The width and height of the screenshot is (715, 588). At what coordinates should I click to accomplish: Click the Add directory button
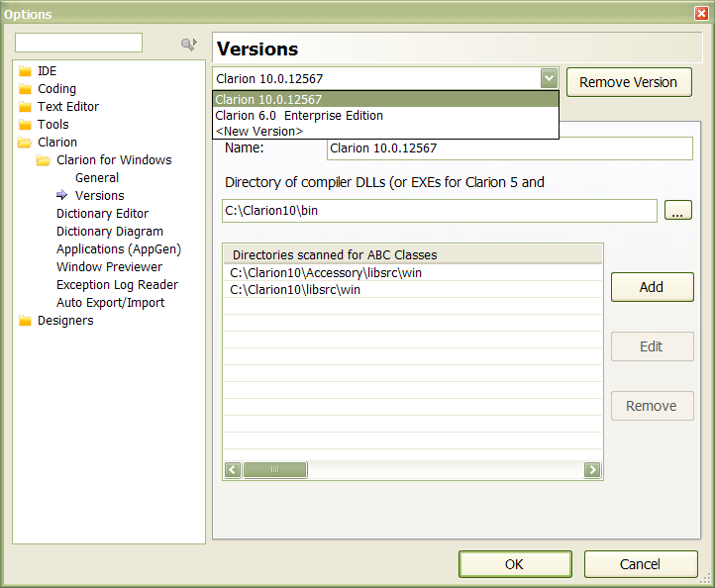coord(652,287)
